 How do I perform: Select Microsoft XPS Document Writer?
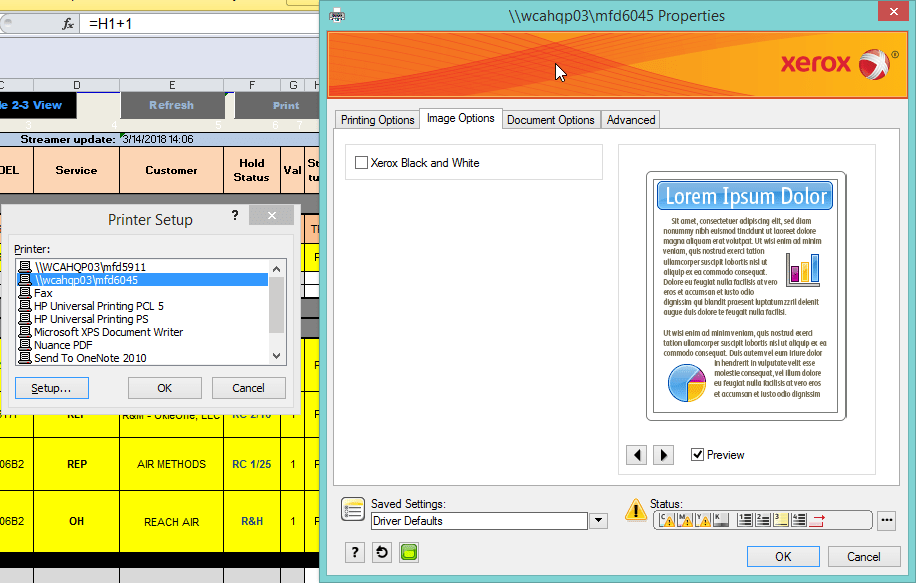pos(143,332)
